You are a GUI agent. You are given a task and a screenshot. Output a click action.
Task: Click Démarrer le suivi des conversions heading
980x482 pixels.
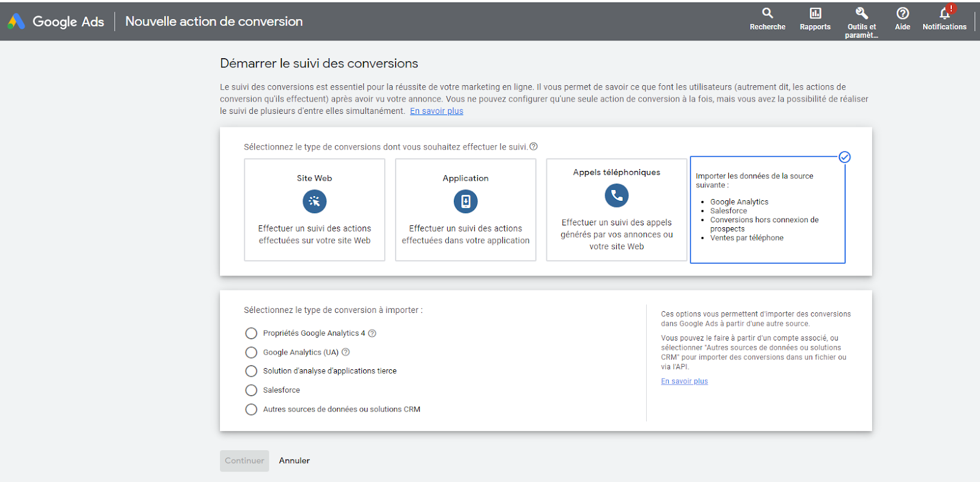(319, 63)
